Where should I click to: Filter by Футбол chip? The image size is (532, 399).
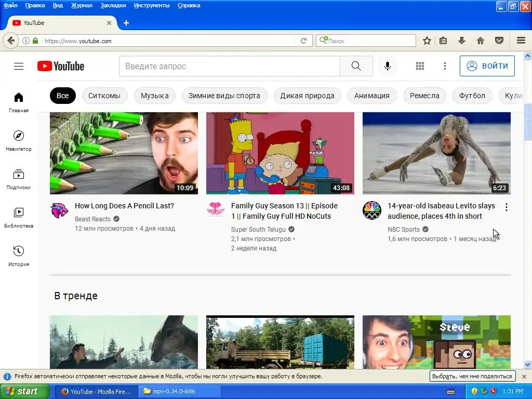click(x=472, y=96)
